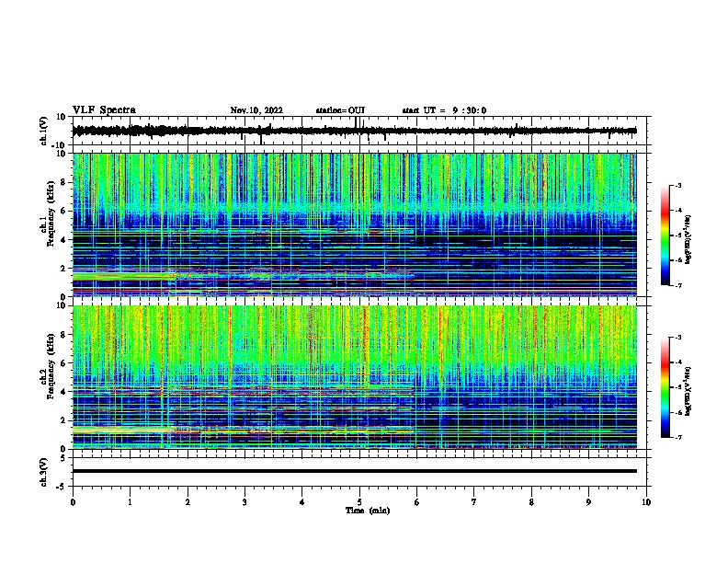This screenshot has height=563, width=728.
Task: Click the ch.2 colorbar log(PSD) units label
Action: [x=688, y=392]
